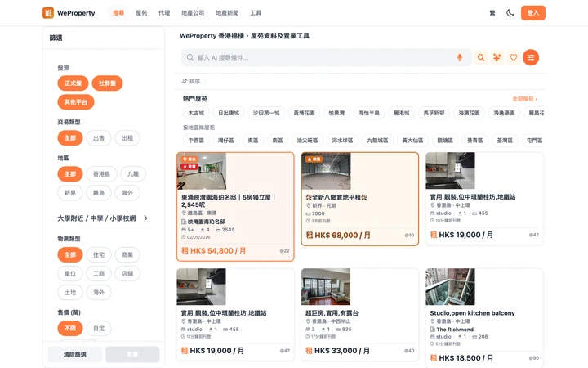Open the 搜尋 nav tab
Image resolution: width=588 pixels, height=368 pixels.
(118, 13)
